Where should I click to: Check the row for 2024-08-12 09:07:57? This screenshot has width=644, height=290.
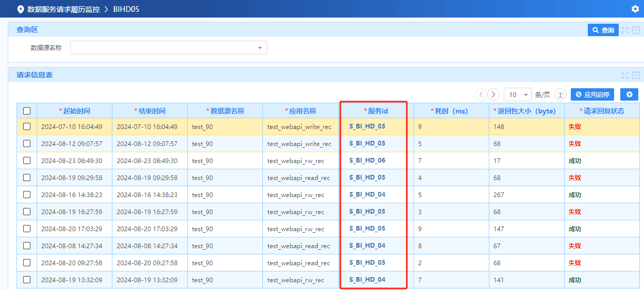[27, 143]
